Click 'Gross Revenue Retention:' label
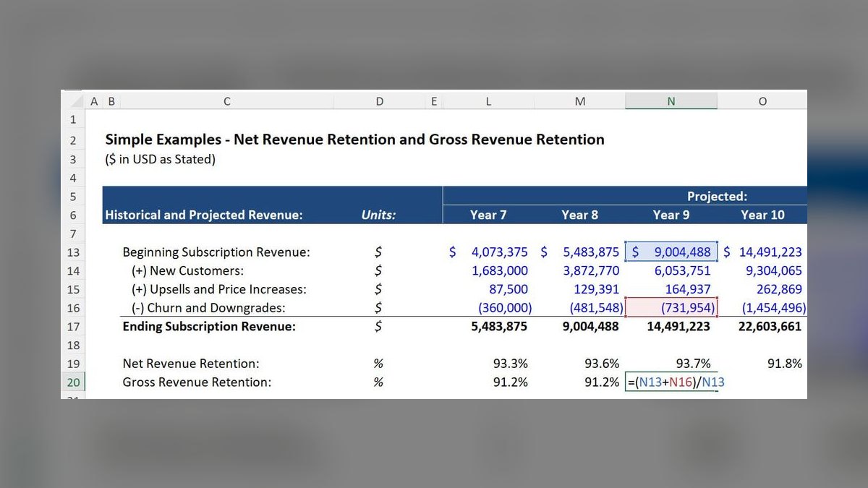The image size is (868, 488). click(x=197, y=382)
